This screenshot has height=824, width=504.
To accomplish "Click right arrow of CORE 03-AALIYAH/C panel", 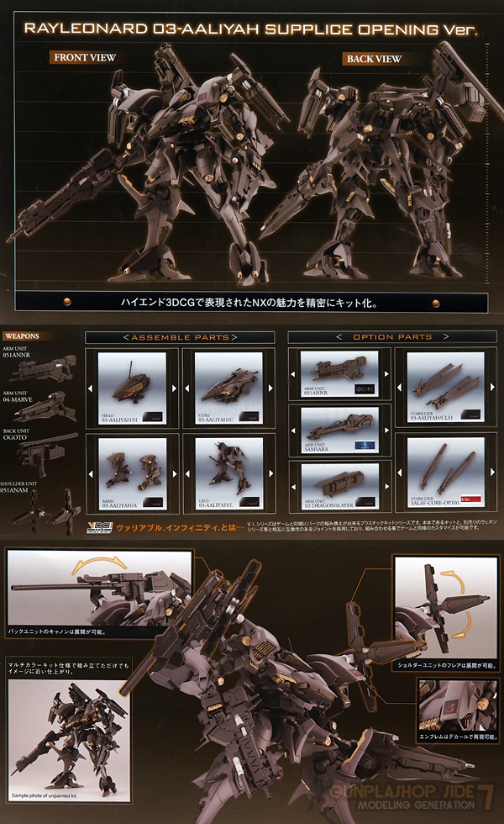I will [270, 388].
